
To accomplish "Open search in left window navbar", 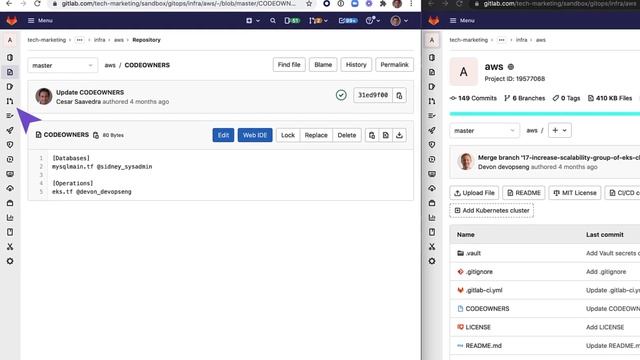I will click(x=273, y=20).
